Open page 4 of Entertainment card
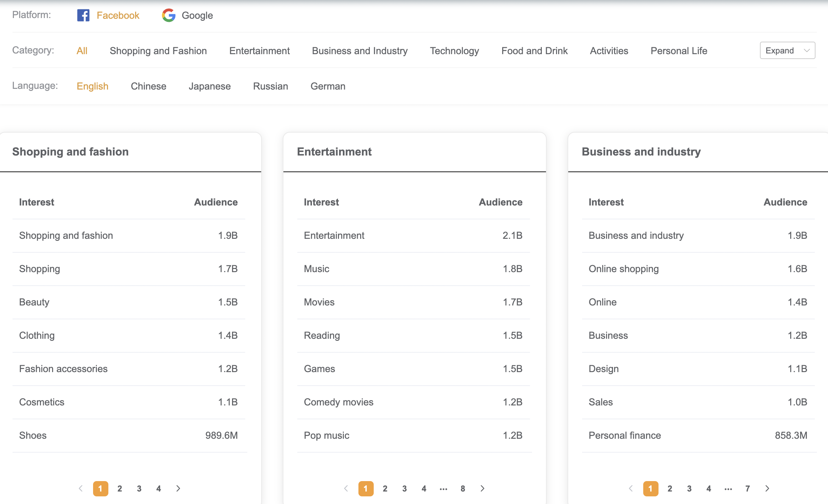Viewport: 828px width, 504px height. (424, 488)
